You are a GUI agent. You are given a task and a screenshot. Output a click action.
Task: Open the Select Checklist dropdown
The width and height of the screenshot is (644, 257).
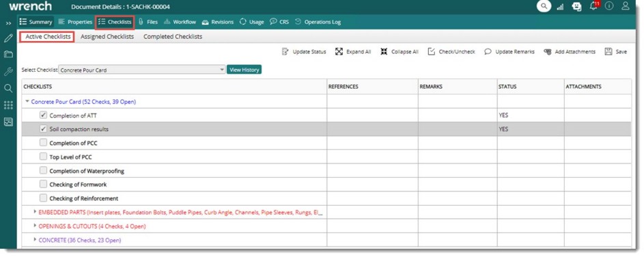(142, 70)
